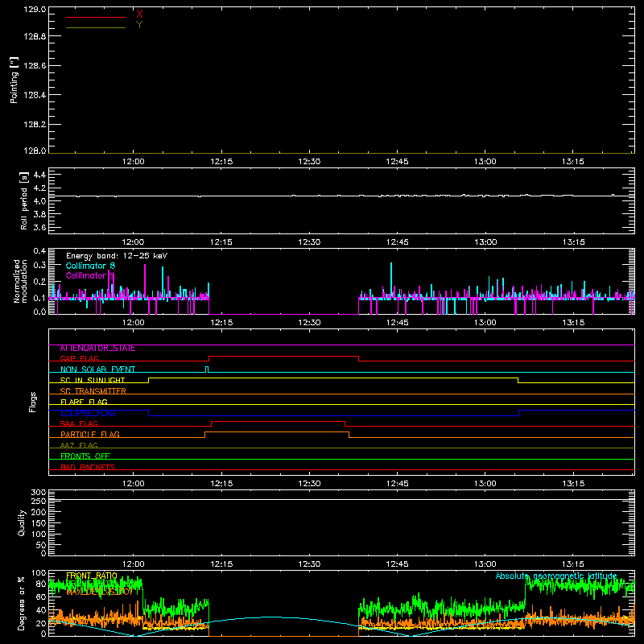Image resolution: width=644 pixels, height=644 pixels.
Task: Click the tallest cyan spike near 12:44
Action: (391, 279)
